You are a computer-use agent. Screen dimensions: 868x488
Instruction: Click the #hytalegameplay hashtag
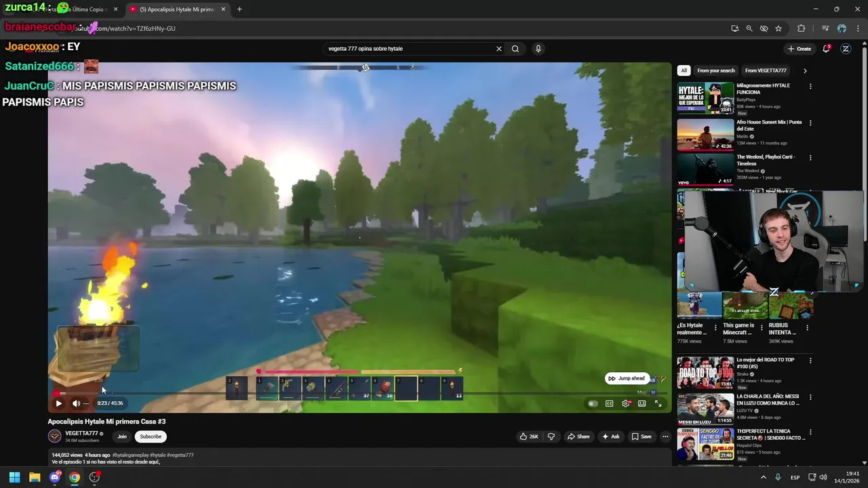coord(130,455)
